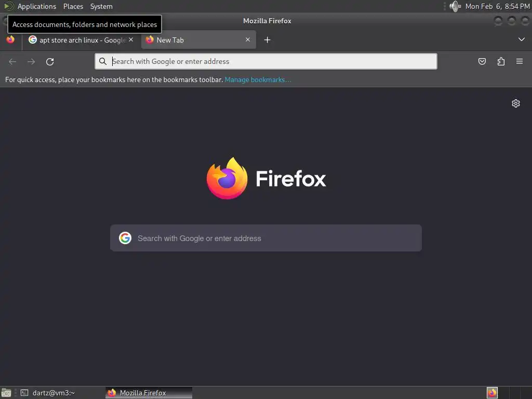The image size is (532, 399).
Task: Click the date and time clock
Action: 497,6
